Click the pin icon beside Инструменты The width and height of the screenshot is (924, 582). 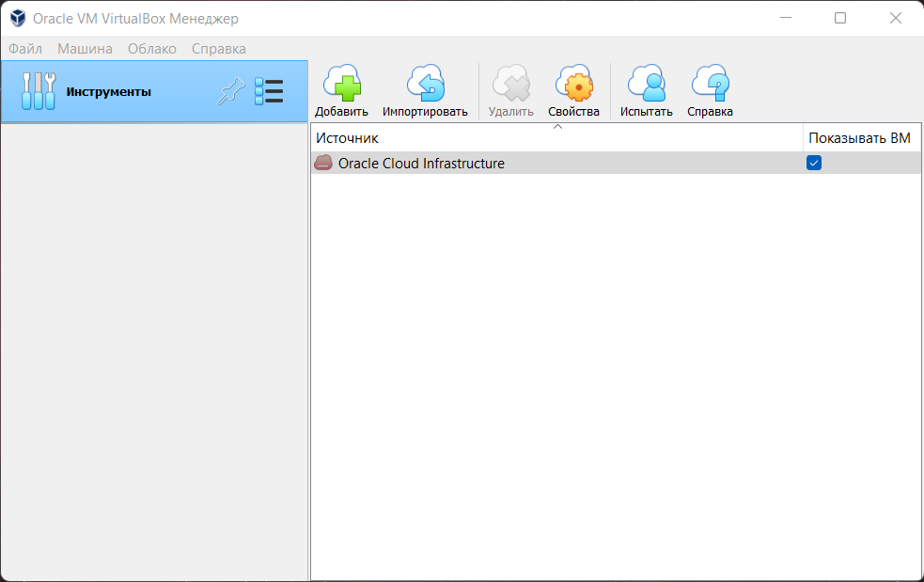coord(230,91)
